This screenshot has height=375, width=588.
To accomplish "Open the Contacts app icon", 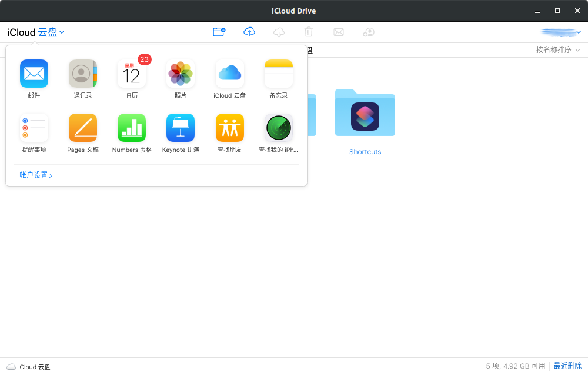I will [82, 74].
